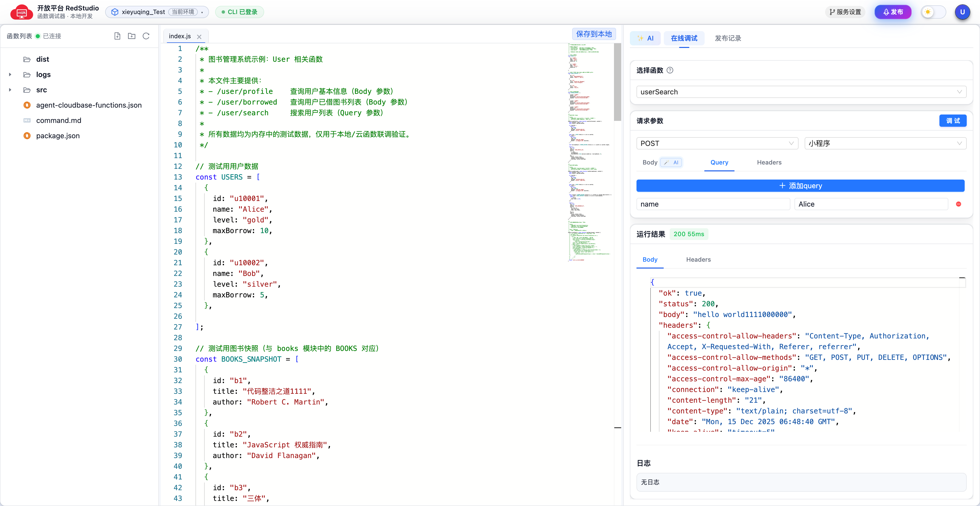Viewport: 980px width, 506px height.
Task: Switch to request Headers tab
Action: tap(769, 163)
